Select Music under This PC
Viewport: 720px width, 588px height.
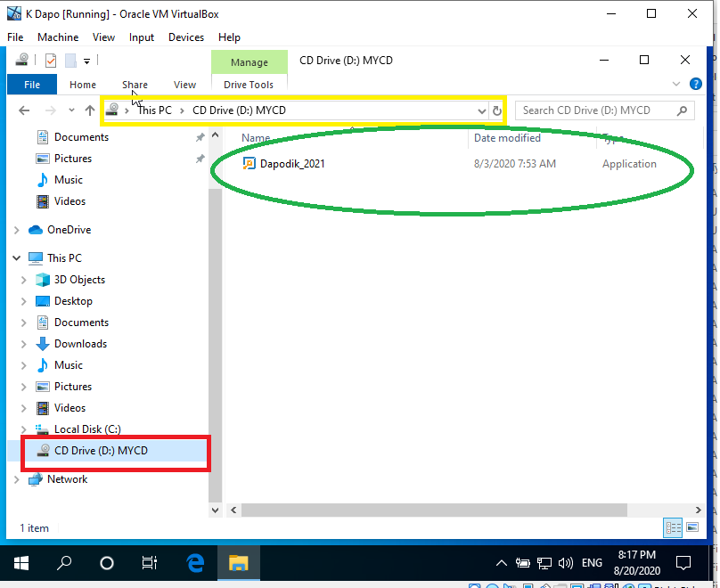click(x=69, y=365)
